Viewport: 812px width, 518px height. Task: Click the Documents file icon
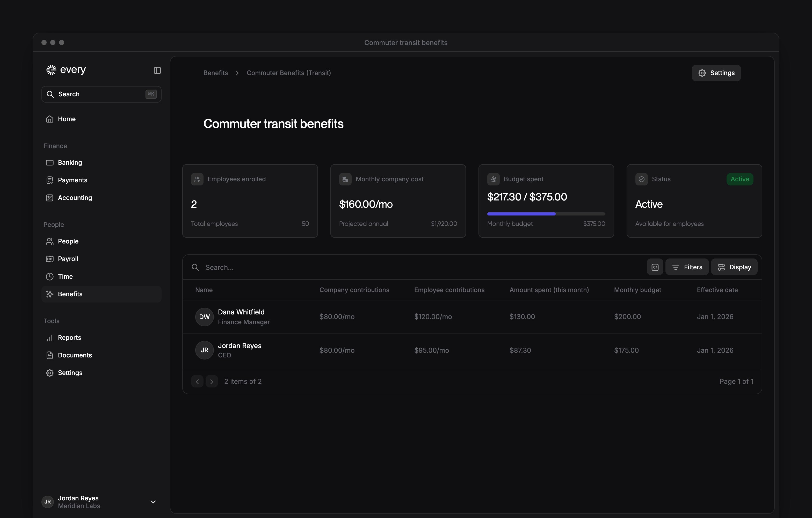(49, 355)
